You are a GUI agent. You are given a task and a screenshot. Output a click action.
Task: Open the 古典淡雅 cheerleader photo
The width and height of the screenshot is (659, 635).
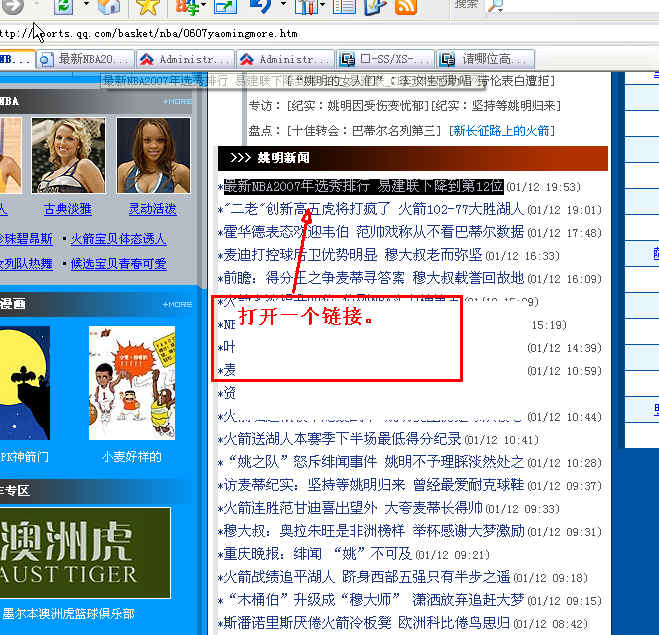[x=69, y=155]
